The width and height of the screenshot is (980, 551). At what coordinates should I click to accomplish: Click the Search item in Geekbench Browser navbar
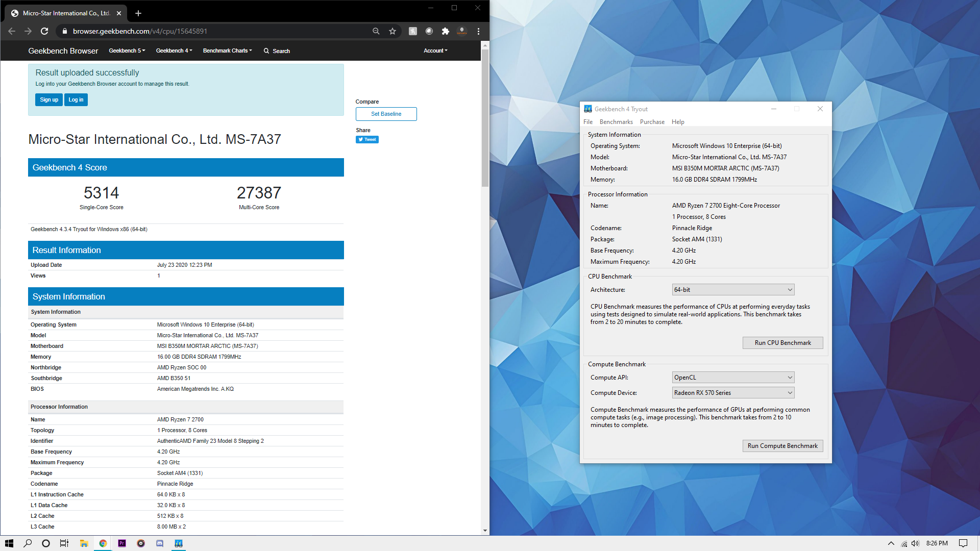[x=277, y=51]
